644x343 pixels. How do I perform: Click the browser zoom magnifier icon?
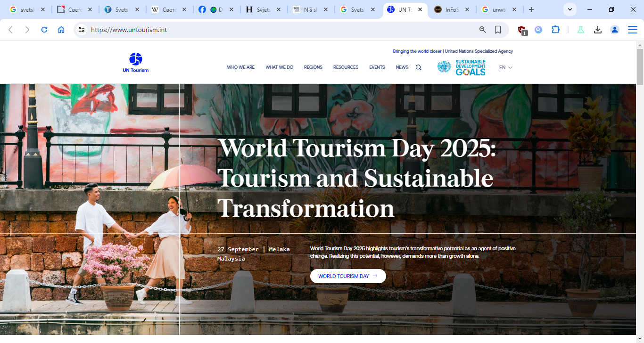coord(482,30)
